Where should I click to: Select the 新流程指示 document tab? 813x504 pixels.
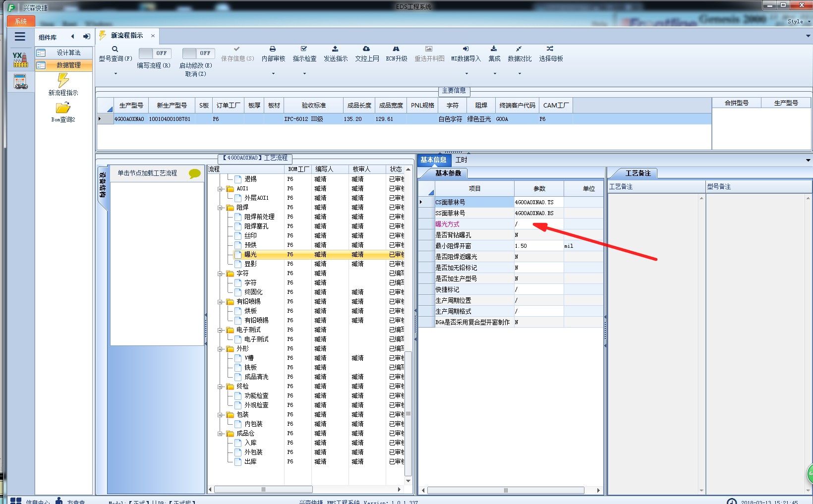(x=127, y=36)
